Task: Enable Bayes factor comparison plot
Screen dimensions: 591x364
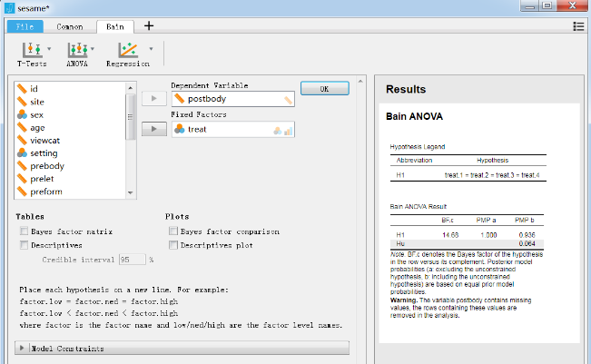Action: 172,231
